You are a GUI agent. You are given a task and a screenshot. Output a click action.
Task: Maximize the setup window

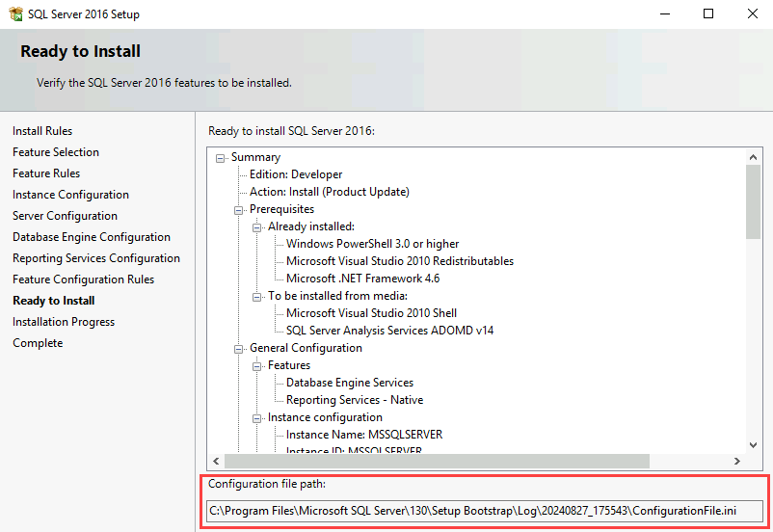[708, 14]
